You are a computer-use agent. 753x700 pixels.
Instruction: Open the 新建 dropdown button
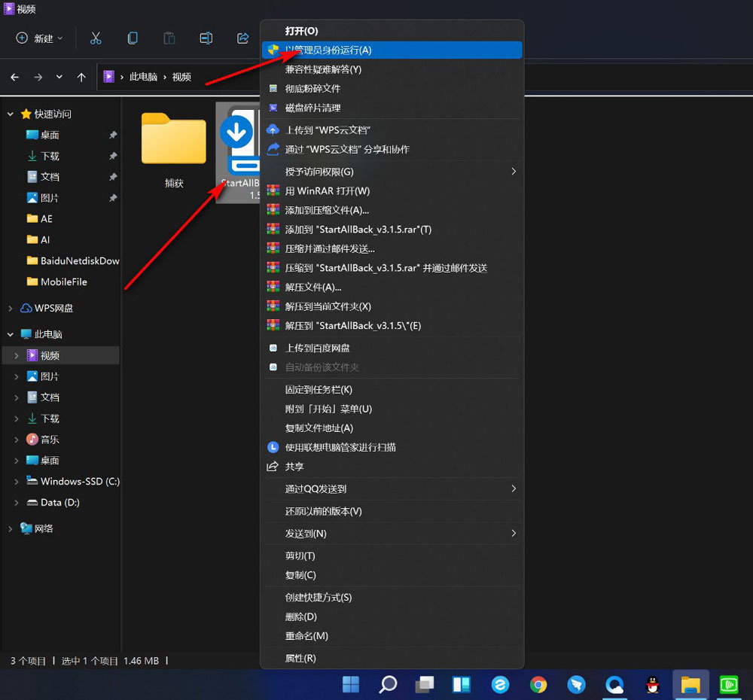pos(40,38)
